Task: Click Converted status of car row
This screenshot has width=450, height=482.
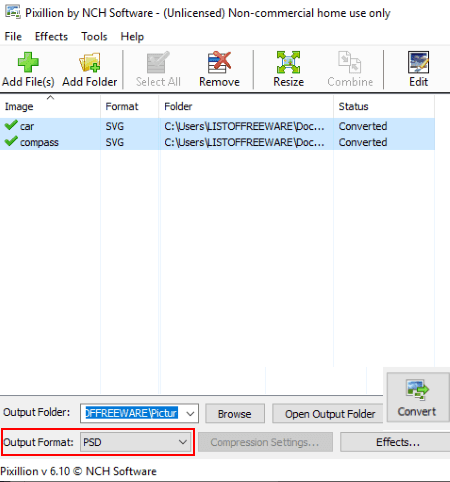Action: coord(363,126)
